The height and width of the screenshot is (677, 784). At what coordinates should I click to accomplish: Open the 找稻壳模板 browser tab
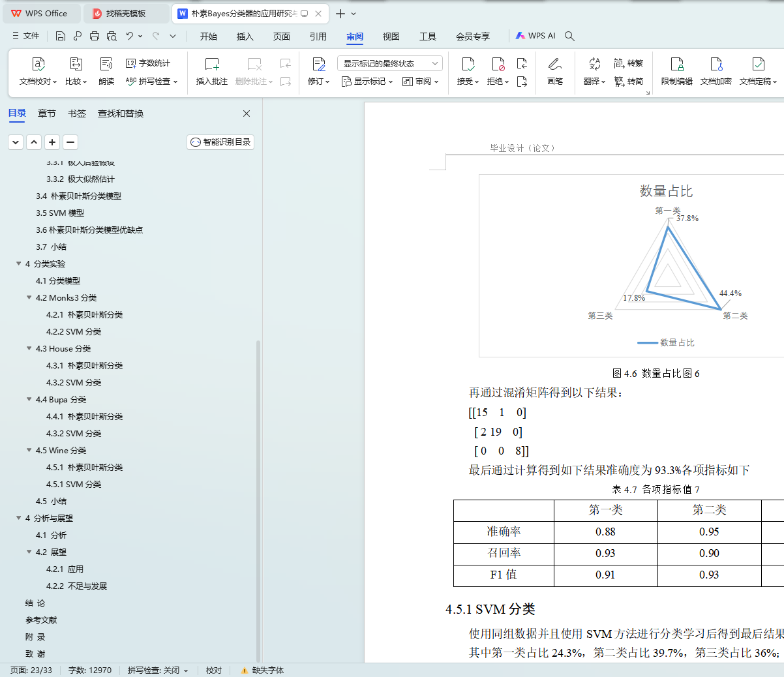tap(126, 14)
